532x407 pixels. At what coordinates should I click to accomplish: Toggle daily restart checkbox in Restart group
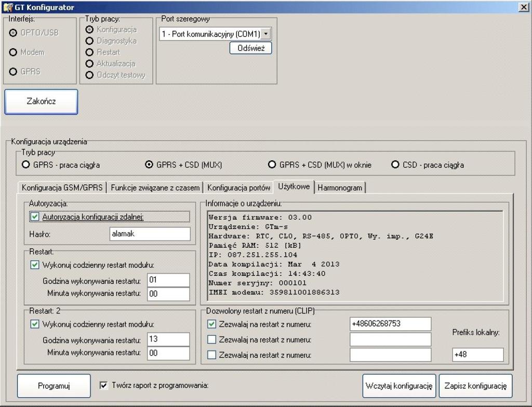[35, 265]
